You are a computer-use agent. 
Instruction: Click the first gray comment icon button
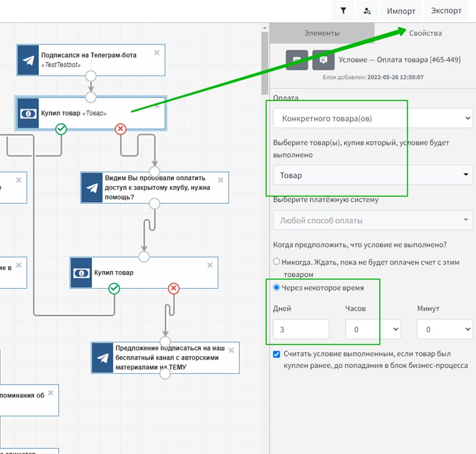297,60
